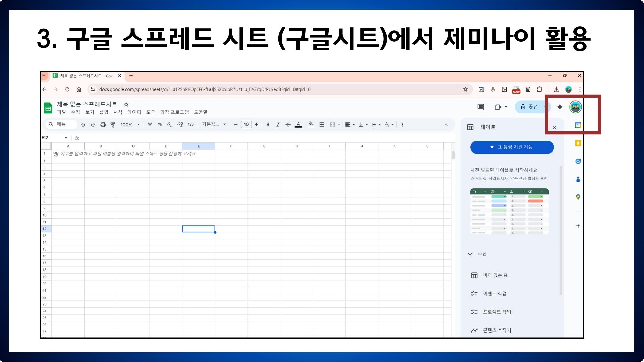
Task: Open the font family dropdown
Action: [214, 124]
